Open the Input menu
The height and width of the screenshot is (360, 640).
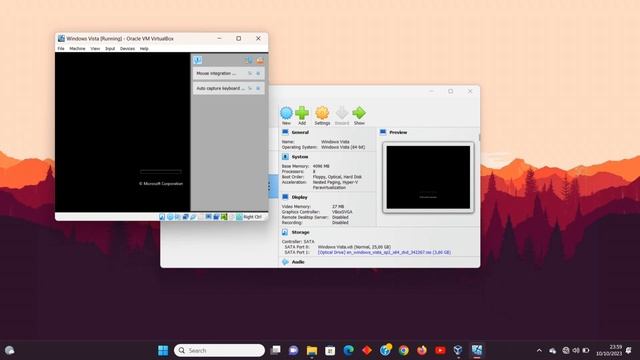click(110, 49)
